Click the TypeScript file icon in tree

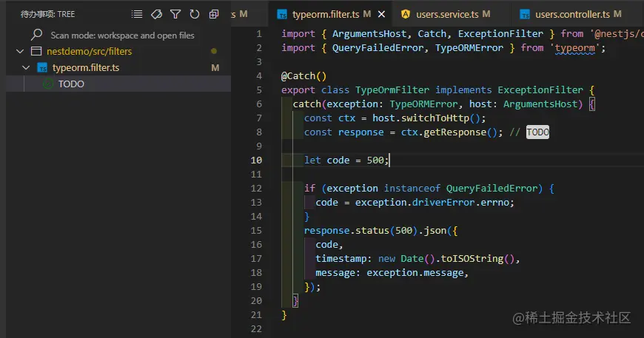click(42, 68)
